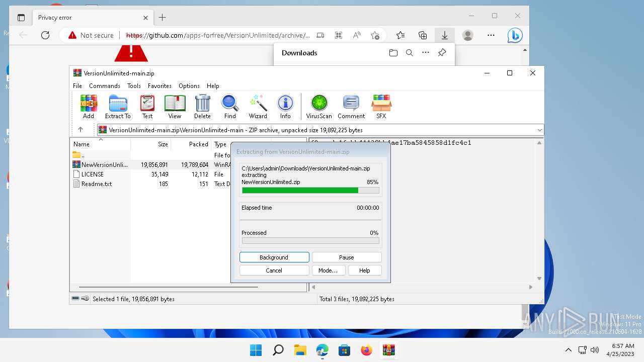Click the Edge address bar URL
Image resolution: width=644 pixels, height=362 pixels.
[218, 35]
